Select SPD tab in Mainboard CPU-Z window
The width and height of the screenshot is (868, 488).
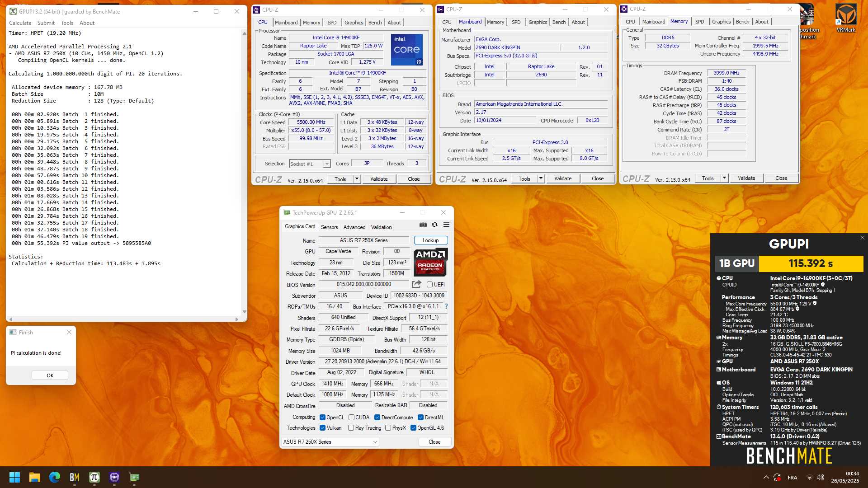coord(516,22)
